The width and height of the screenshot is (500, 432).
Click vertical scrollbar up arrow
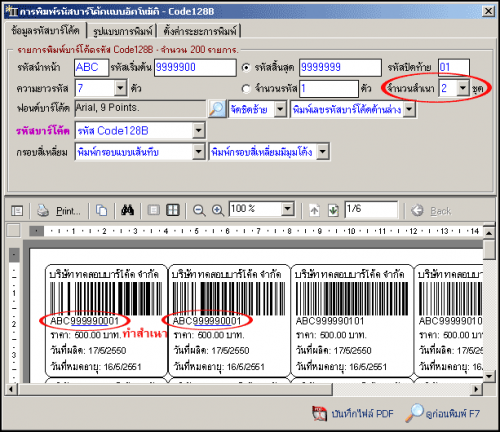[489, 233]
